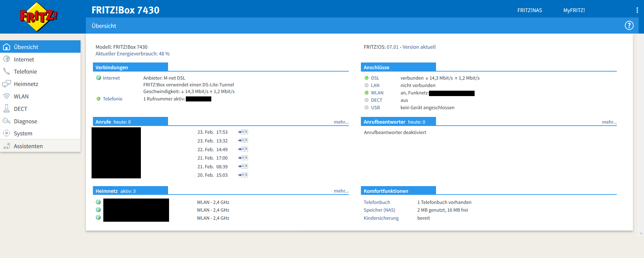
Task: Click the page scrollbar down arrow
Action: (641, 233)
